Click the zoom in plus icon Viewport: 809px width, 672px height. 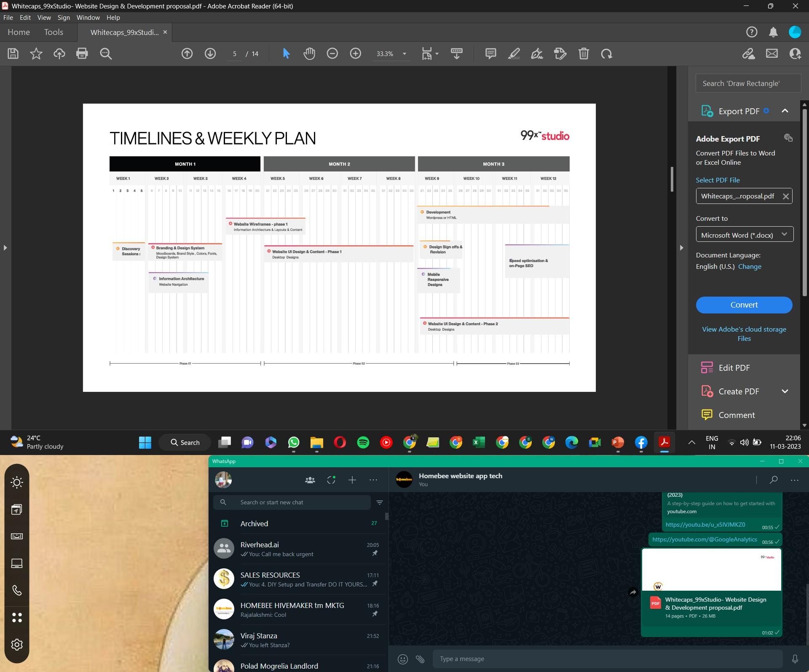coord(356,54)
